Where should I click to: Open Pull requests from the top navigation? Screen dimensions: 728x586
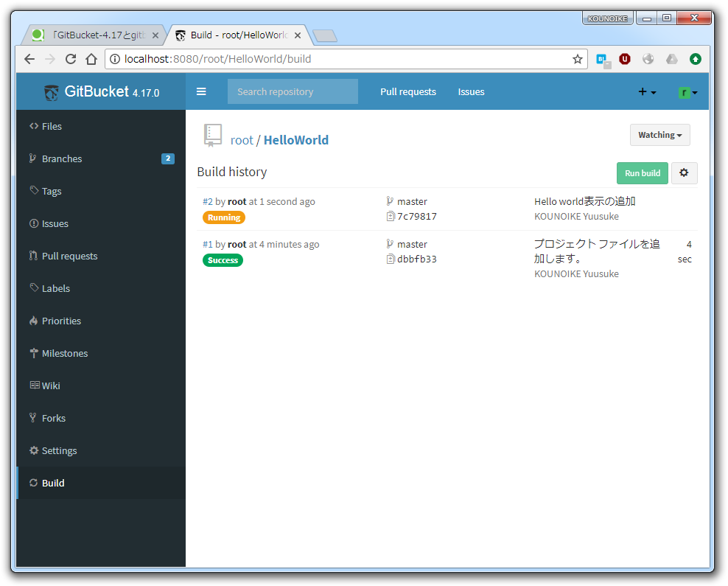coord(408,91)
